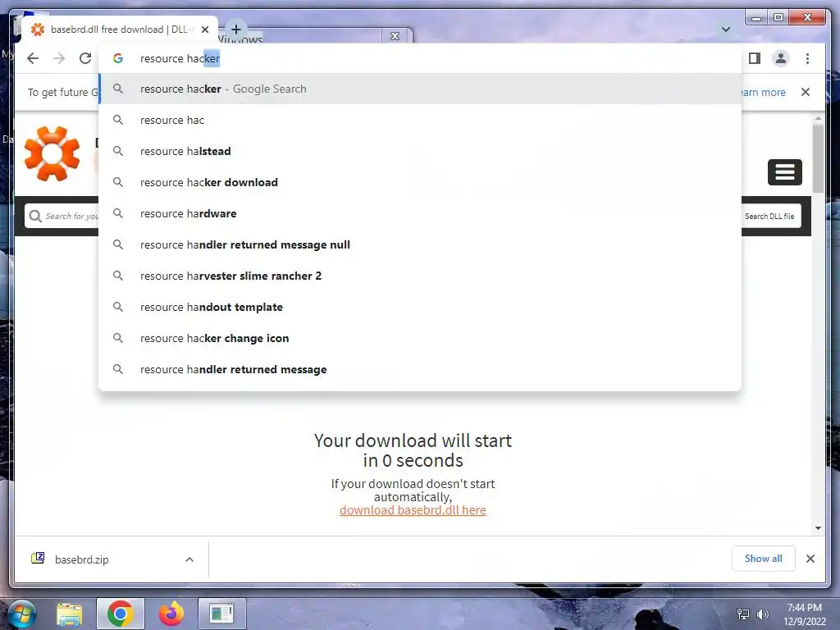The image size is (840, 630).
Task: Open the Windows Start button
Action: (x=21, y=614)
